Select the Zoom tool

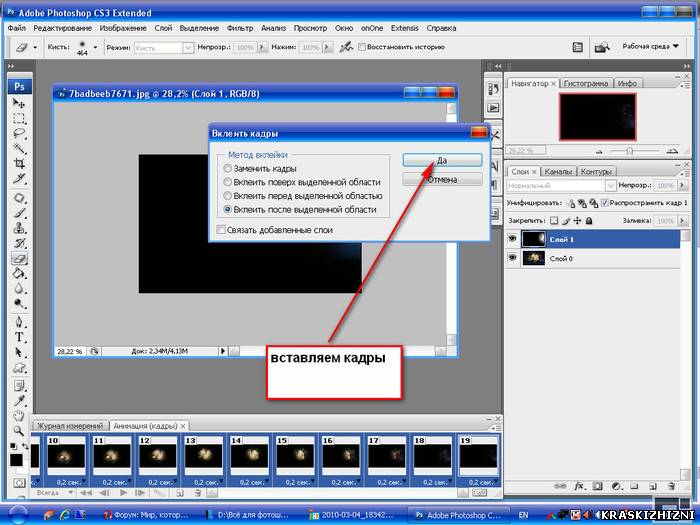[19, 430]
